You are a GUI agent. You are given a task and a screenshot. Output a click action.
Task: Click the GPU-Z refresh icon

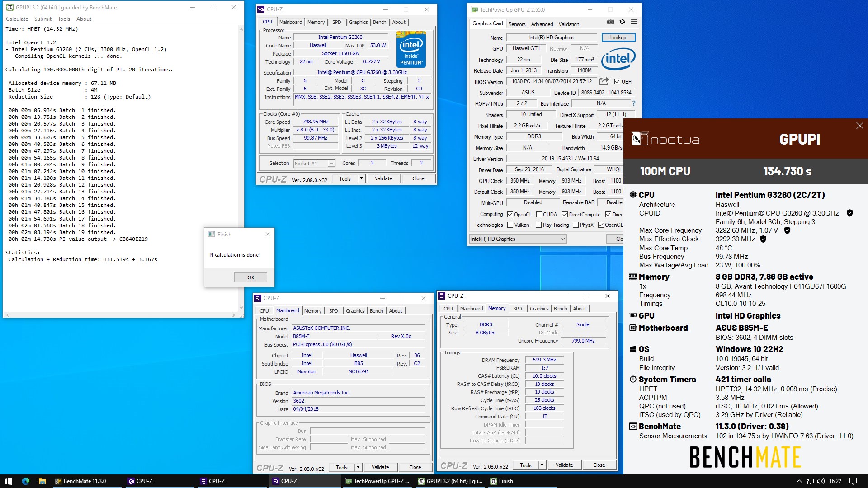tap(623, 22)
